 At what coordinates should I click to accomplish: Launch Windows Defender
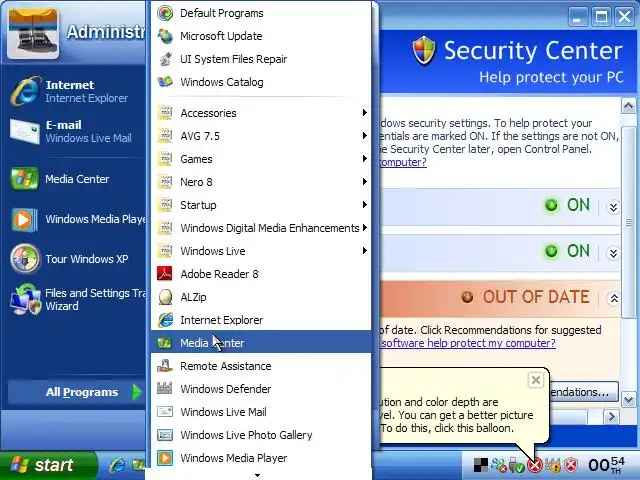(x=261, y=389)
